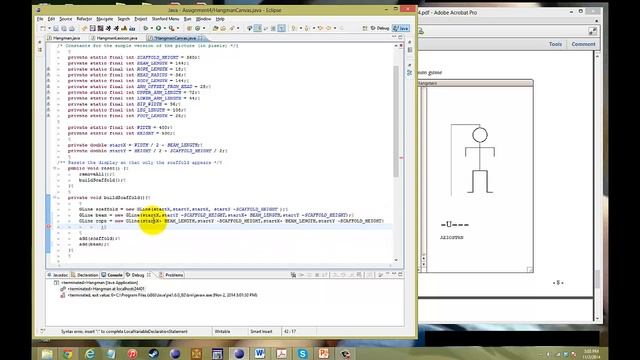The width and height of the screenshot is (640, 360).
Task: Close the Debug view tab
Action: [149, 275]
